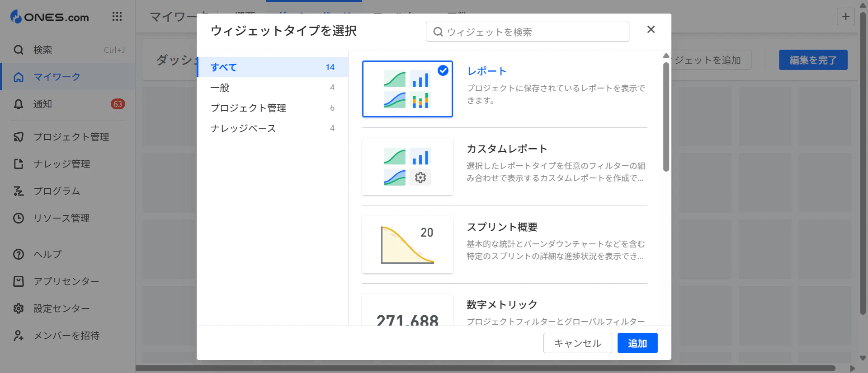
Task: Click the レポート widget title
Action: tap(486, 71)
